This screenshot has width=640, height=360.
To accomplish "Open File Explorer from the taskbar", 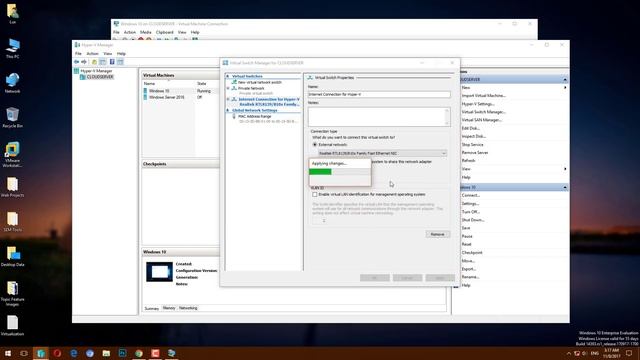I will click(x=106, y=353).
